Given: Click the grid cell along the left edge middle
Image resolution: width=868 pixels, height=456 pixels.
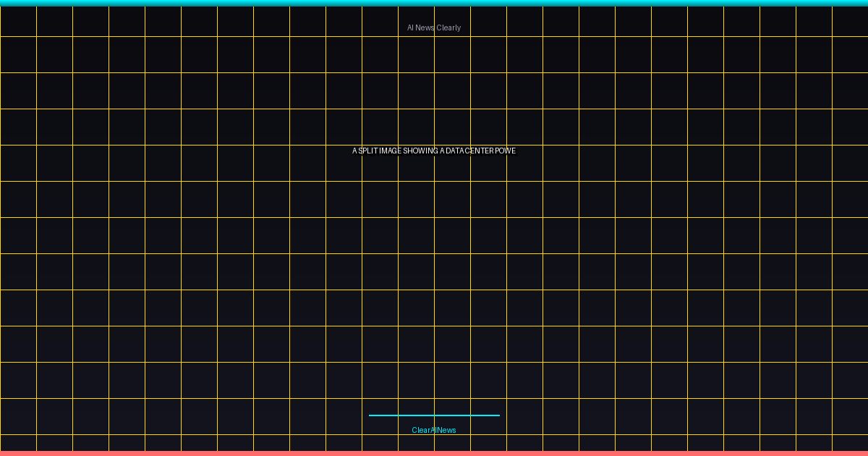Looking at the screenshot, I should (18, 235).
